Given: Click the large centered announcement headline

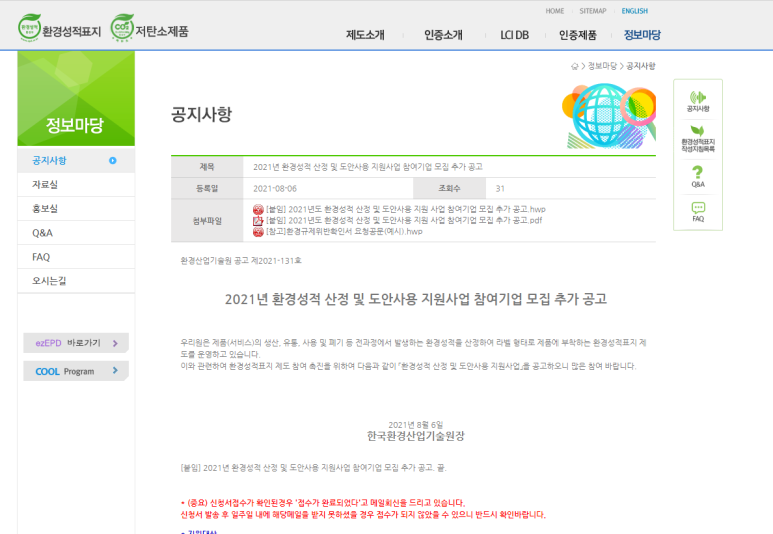Looking at the screenshot, I should click(416, 299).
